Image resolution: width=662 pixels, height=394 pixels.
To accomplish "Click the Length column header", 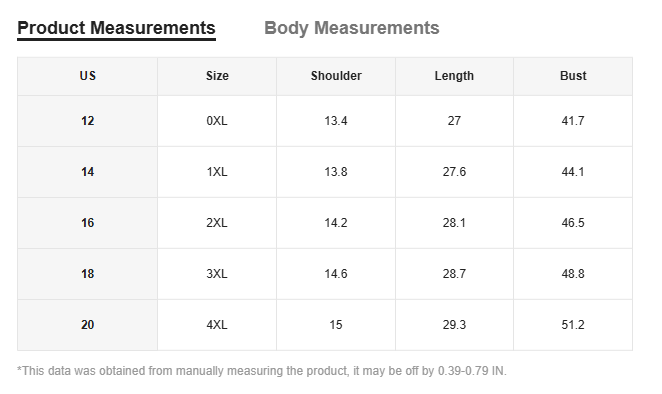I will click(454, 76).
